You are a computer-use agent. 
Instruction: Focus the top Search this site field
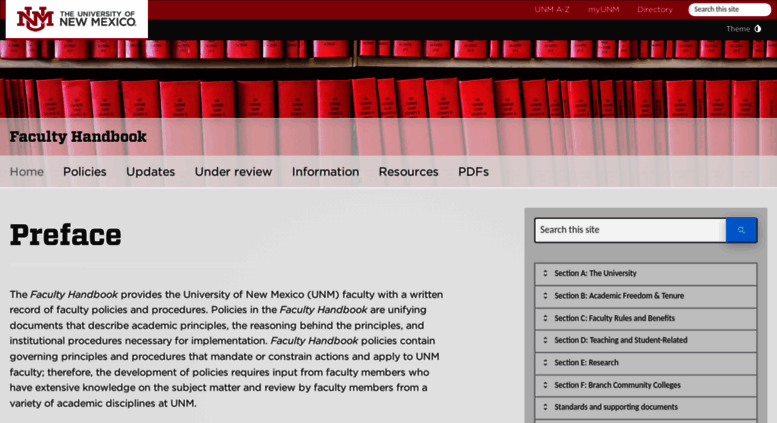tap(729, 9)
